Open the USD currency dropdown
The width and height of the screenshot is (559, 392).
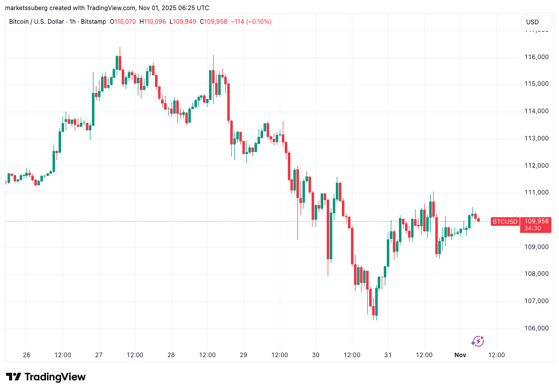coord(532,22)
